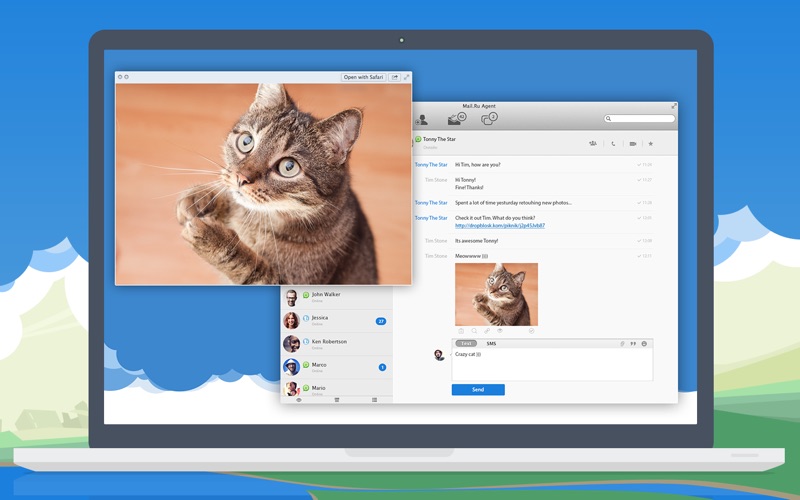
Task: Click the first icon under cat thumbnail
Action: point(461,331)
